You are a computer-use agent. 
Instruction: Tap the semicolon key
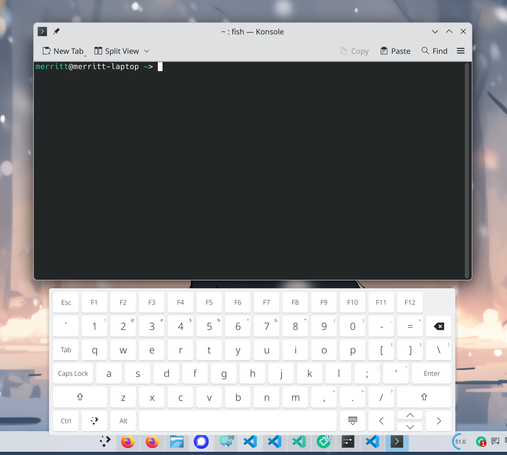[367, 373]
